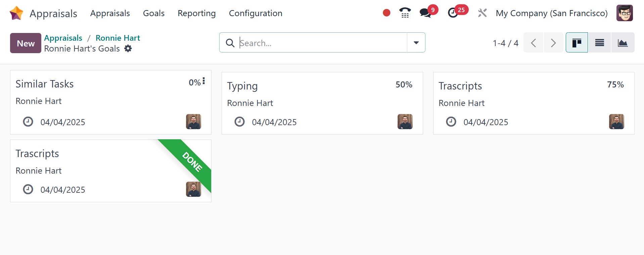Open the Reporting menu
The width and height of the screenshot is (644, 255).
coord(196,13)
